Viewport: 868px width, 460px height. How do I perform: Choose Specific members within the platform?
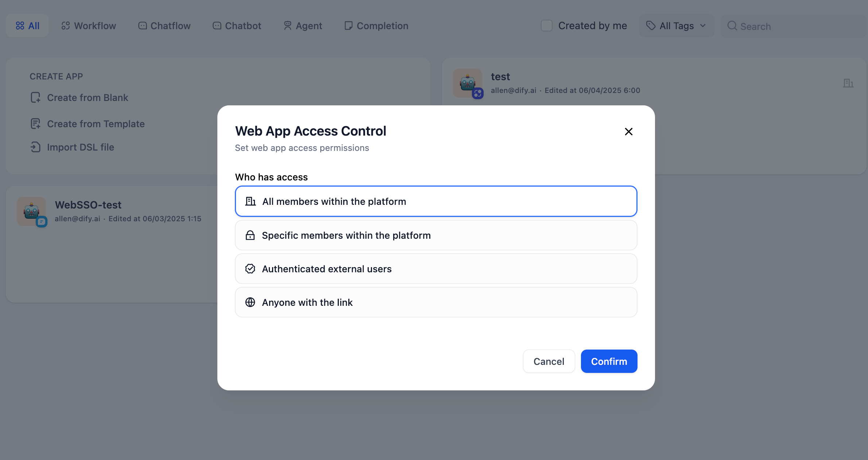pos(436,235)
